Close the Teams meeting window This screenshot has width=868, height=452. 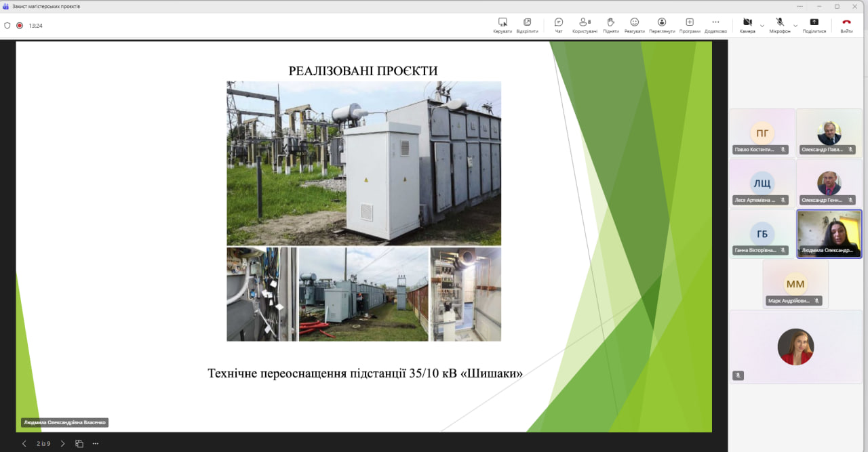pyautogui.click(x=855, y=6)
